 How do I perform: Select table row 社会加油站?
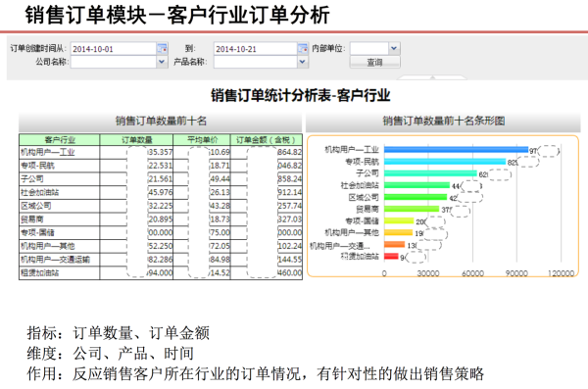(161, 192)
